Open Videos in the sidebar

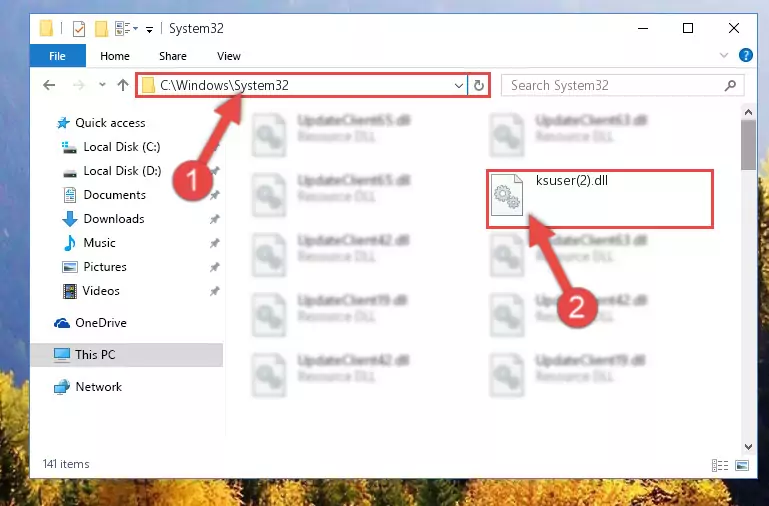point(101,291)
